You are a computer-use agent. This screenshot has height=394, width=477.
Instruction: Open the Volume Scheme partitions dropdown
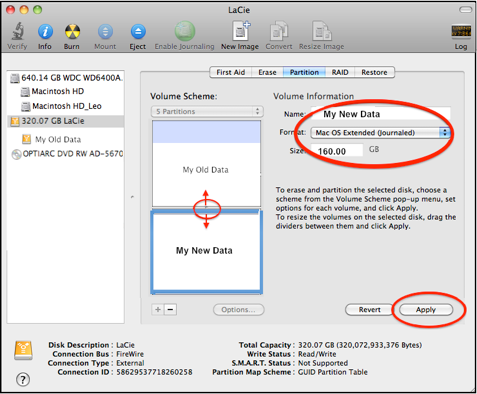coord(207,111)
